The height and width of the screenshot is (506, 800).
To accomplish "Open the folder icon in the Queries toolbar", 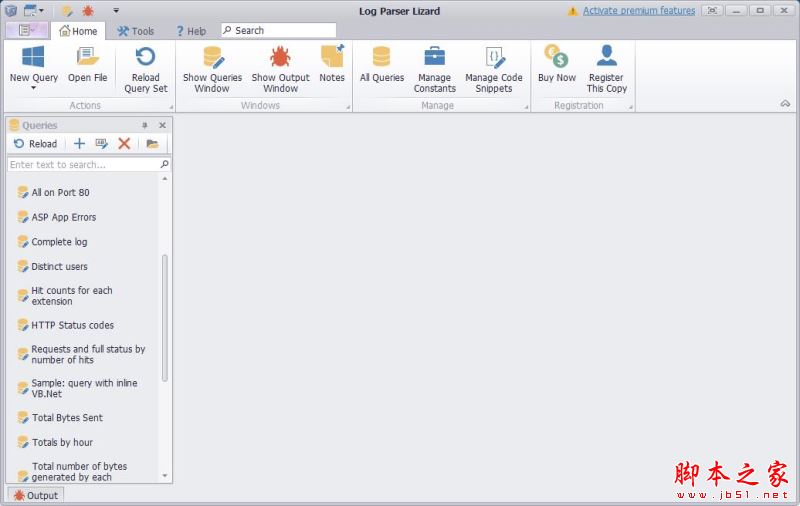I will 152,144.
